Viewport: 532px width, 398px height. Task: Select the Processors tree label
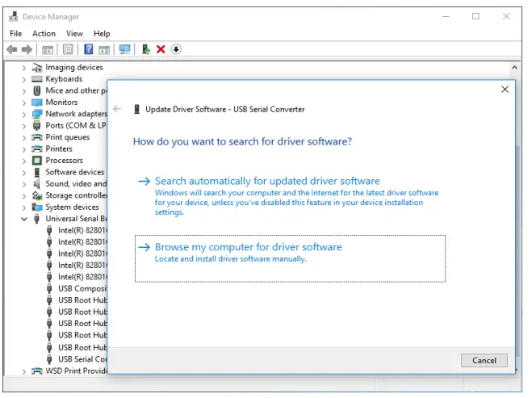64,161
